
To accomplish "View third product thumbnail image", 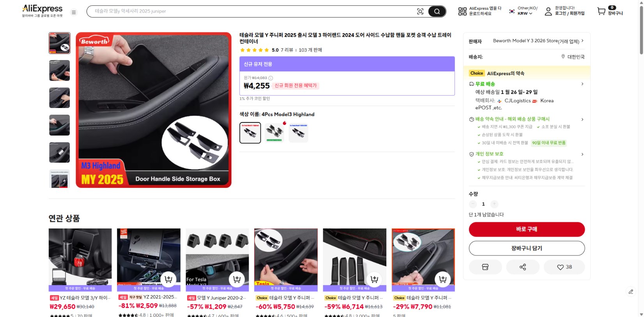I will point(60,97).
